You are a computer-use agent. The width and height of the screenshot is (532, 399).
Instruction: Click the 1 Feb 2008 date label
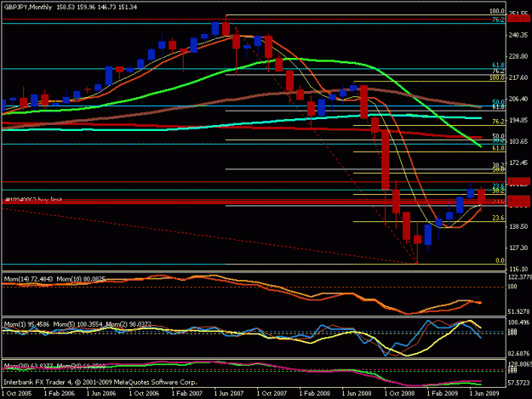click(x=314, y=393)
